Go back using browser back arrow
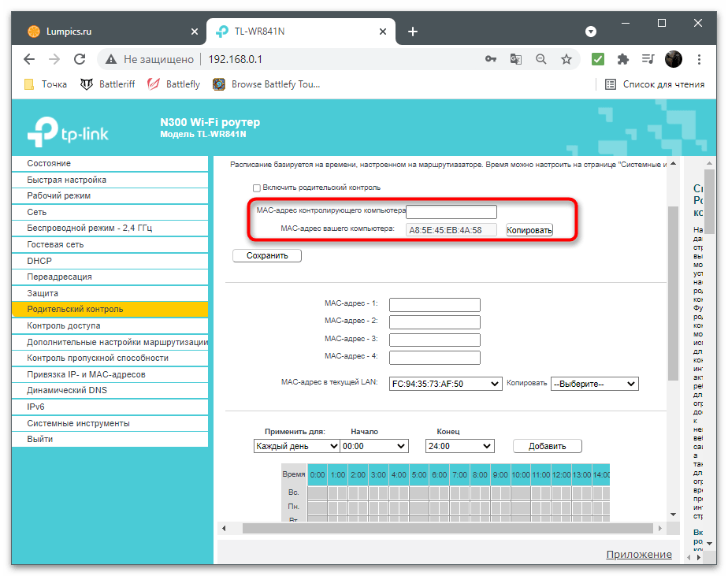 coord(29,59)
